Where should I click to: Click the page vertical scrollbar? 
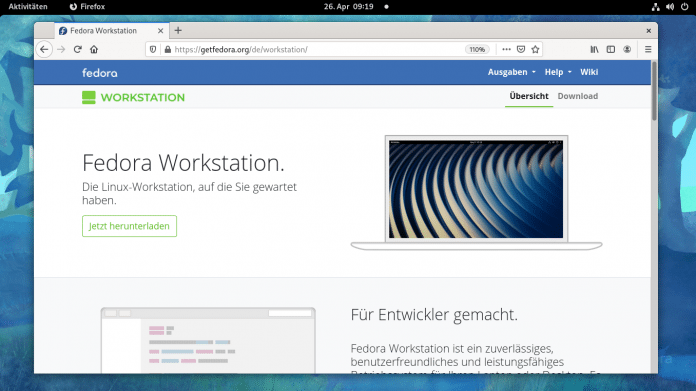pyautogui.click(x=654, y=91)
